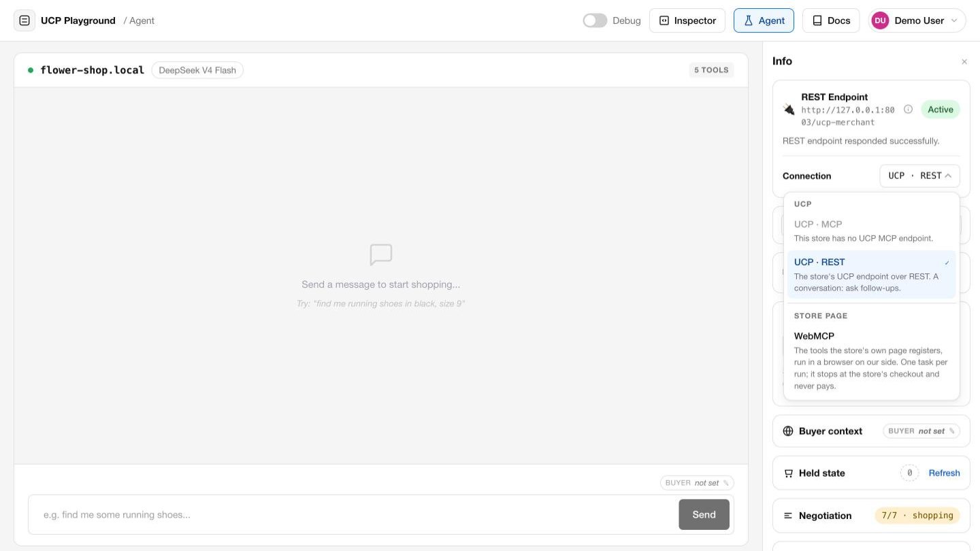Click the "Send a message to start shopping..." text
The image size is (980, 551).
[381, 284]
